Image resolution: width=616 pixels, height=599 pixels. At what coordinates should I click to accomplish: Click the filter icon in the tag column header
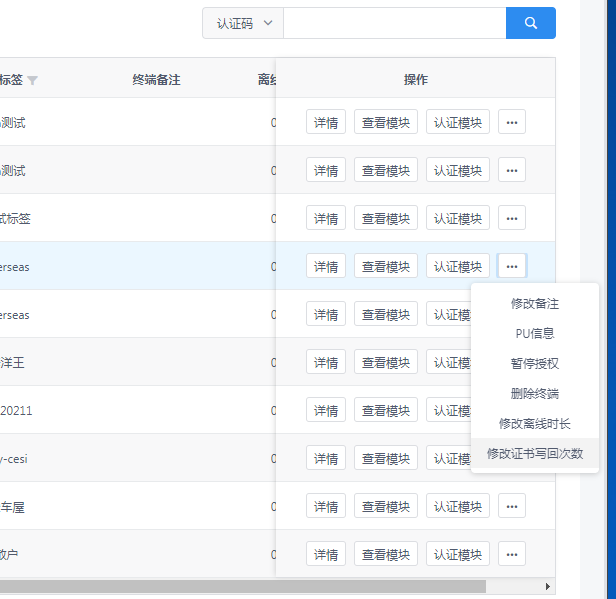click(33, 81)
